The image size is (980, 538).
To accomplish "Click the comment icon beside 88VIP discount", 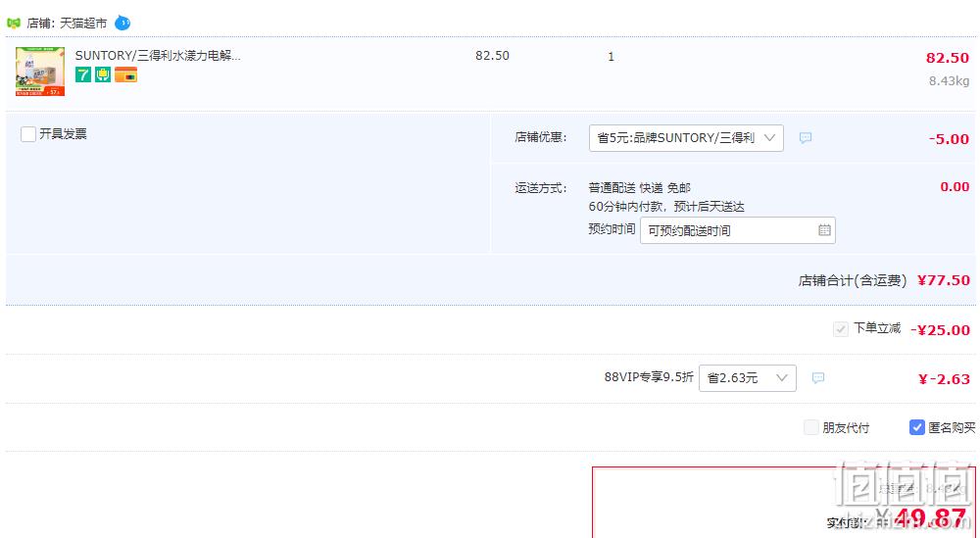I will coord(817,378).
